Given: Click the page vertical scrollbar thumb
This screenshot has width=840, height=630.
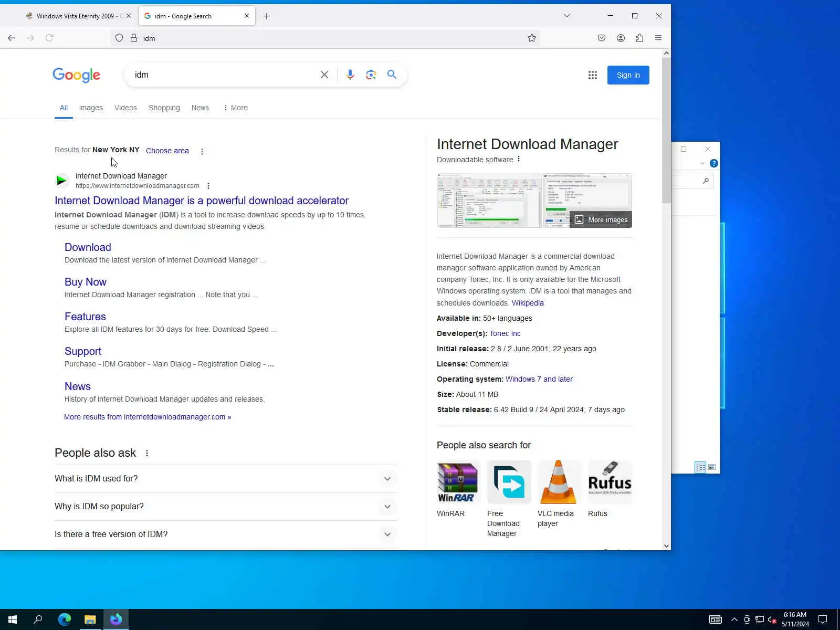Looking at the screenshot, I should [x=666, y=130].
